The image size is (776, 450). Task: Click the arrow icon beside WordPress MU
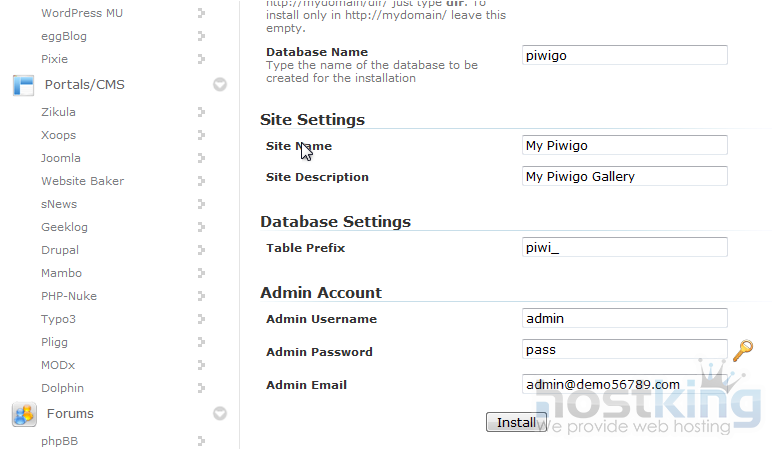201,13
